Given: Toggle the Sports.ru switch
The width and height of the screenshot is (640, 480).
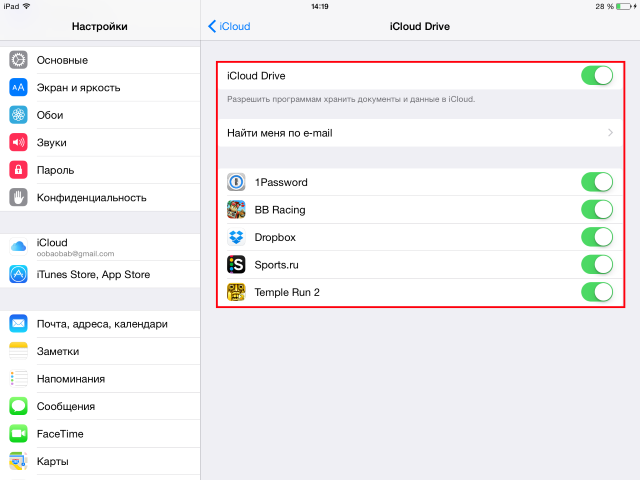Looking at the screenshot, I should [597, 264].
